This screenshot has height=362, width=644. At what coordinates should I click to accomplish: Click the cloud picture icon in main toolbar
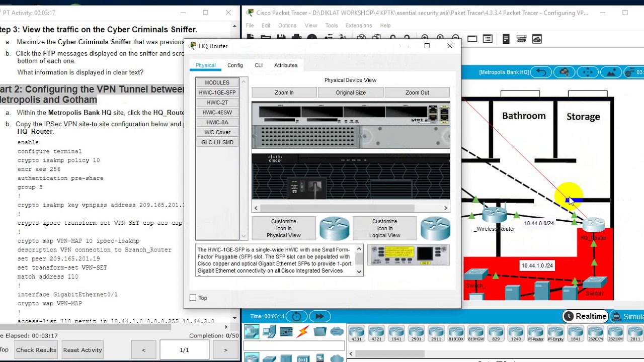[x=537, y=39]
